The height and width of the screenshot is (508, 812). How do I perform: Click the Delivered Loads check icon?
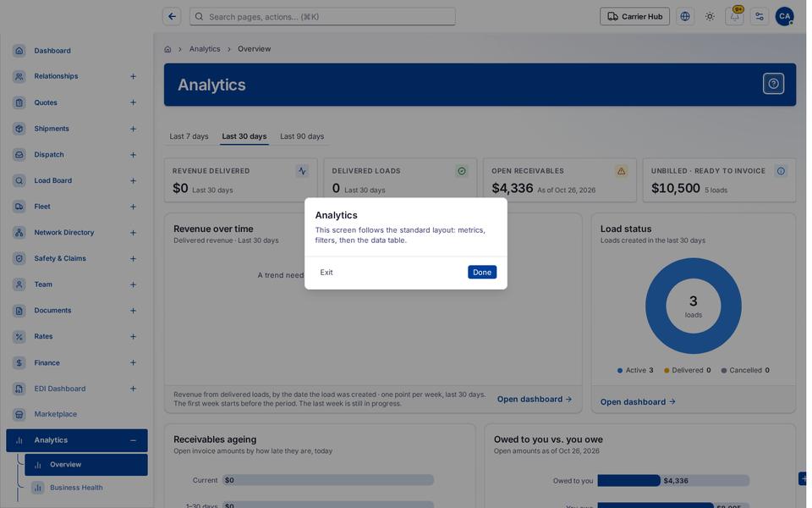[462, 171]
